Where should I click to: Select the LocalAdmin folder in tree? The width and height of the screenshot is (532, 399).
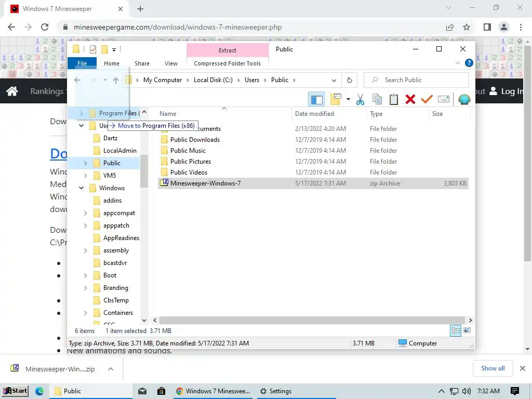120,151
